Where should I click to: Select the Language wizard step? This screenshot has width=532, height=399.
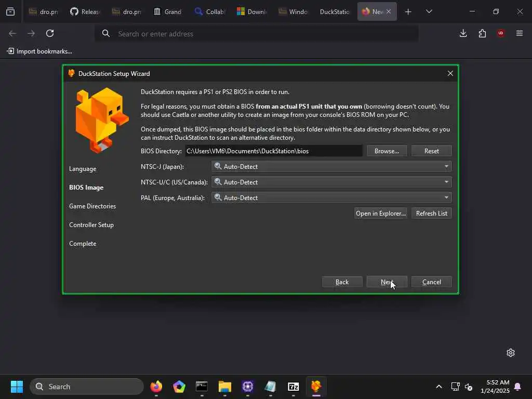click(83, 169)
